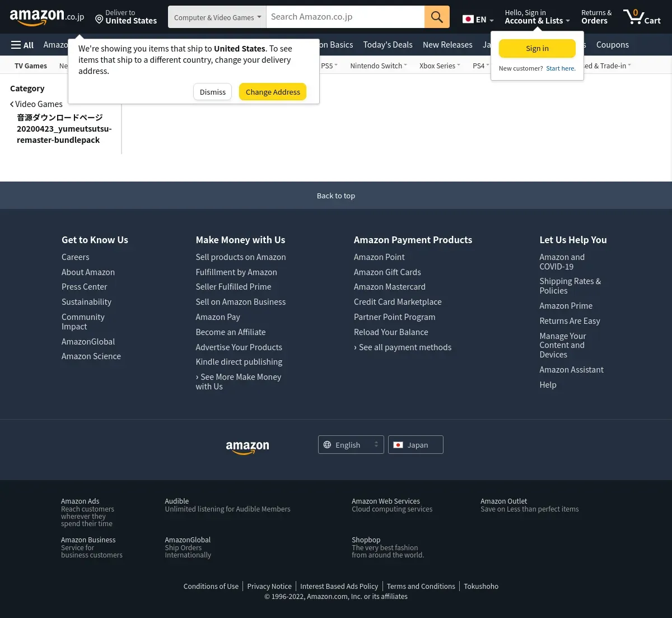The image size is (672, 618).
Task: Open the Amazon Prime footer link
Action: [566, 306]
